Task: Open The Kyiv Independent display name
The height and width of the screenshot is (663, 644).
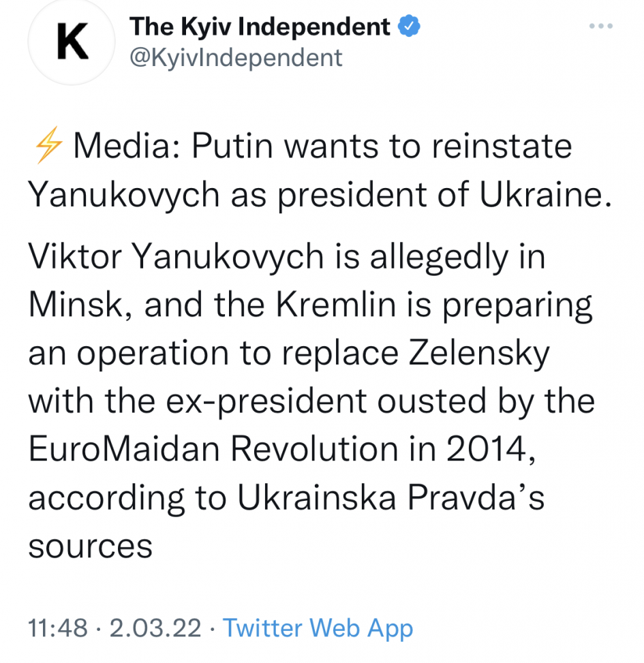Action: (260, 27)
